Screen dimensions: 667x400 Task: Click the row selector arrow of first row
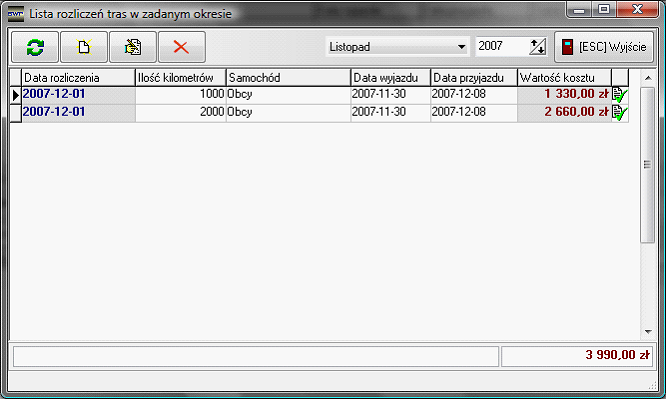click(15, 95)
